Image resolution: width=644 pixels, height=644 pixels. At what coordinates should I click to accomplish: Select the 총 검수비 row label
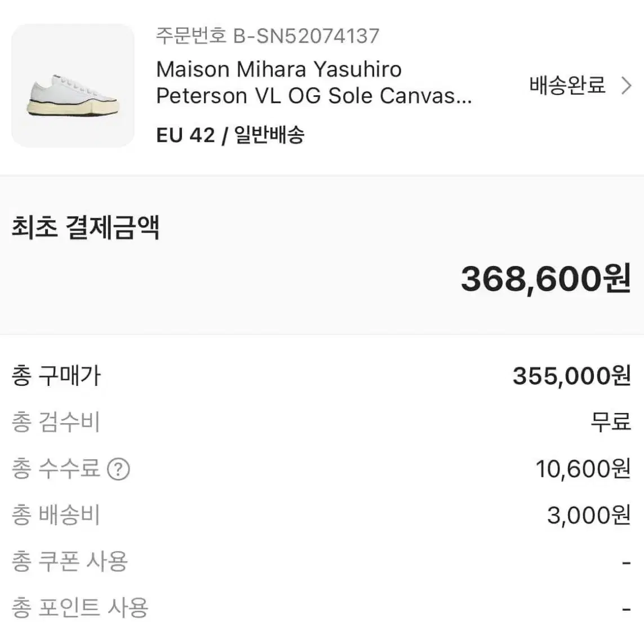tap(56, 422)
